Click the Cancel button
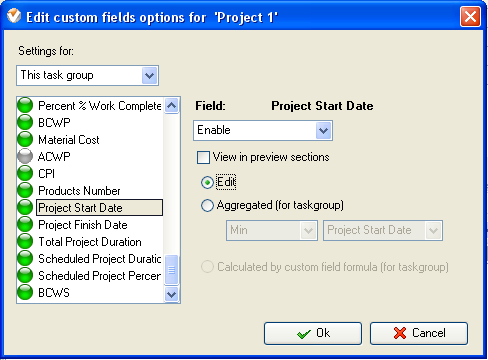Image resolution: width=488 pixels, height=360 pixels. 419,333
